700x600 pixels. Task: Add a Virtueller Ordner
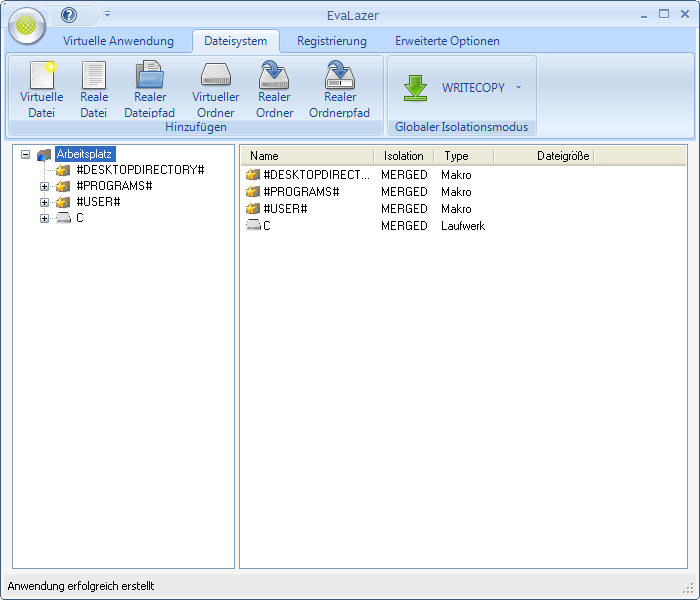coord(216,77)
